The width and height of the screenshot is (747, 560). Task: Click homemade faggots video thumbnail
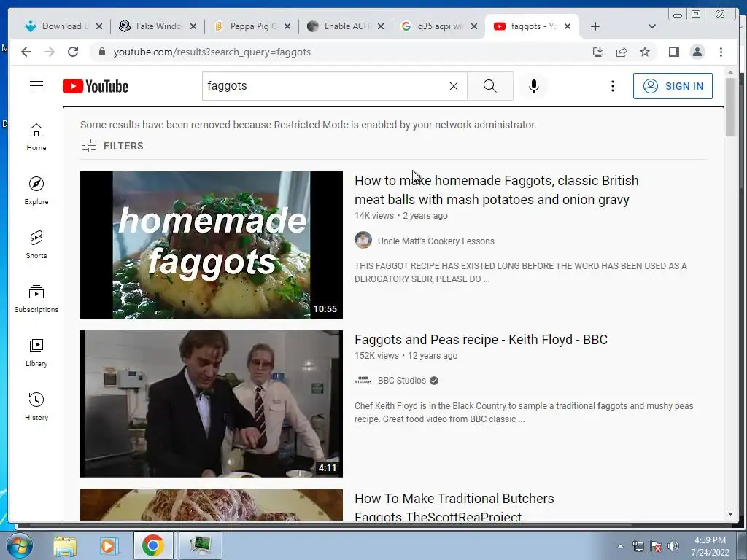211,245
